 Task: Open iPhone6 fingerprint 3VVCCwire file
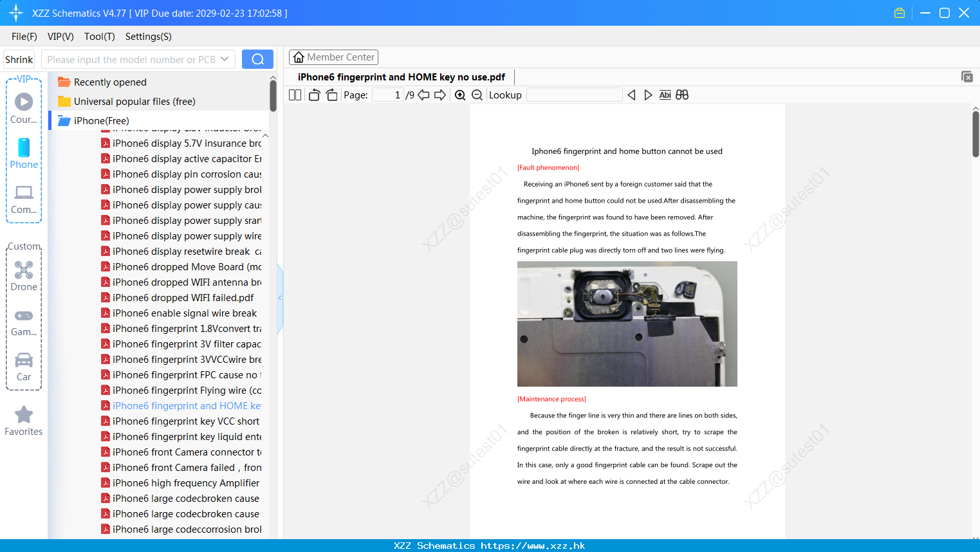181,360
